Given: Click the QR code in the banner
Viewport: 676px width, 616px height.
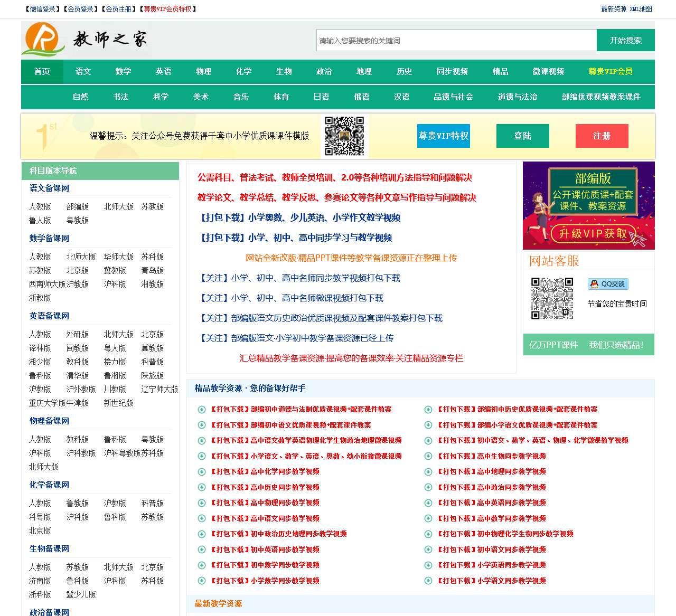Looking at the screenshot, I should pos(344,136).
